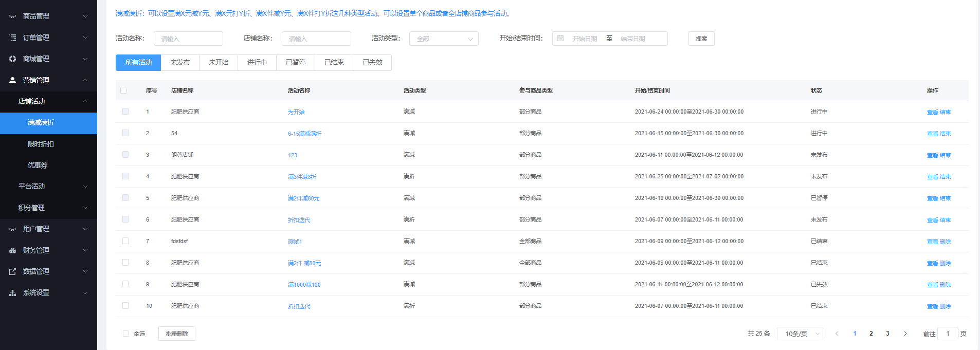Click the 数据管理 export icon

click(x=12, y=272)
